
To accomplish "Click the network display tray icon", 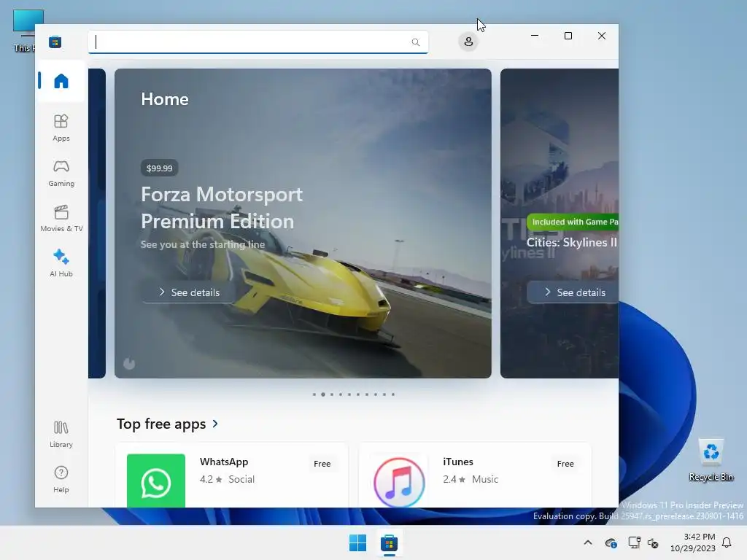I will [634, 542].
